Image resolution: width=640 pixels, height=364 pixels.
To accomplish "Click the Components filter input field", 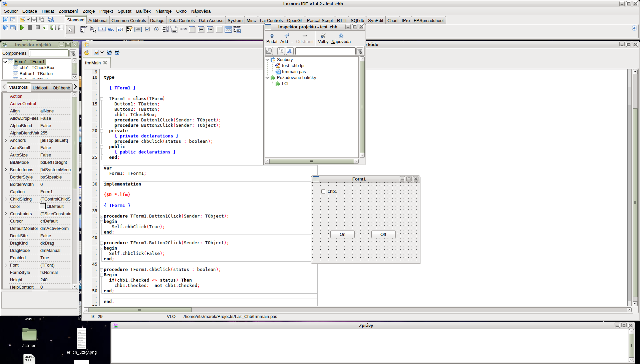I will (49, 53).
